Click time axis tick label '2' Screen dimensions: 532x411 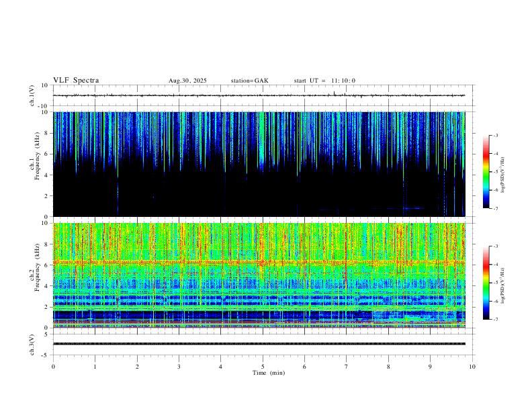(137, 367)
